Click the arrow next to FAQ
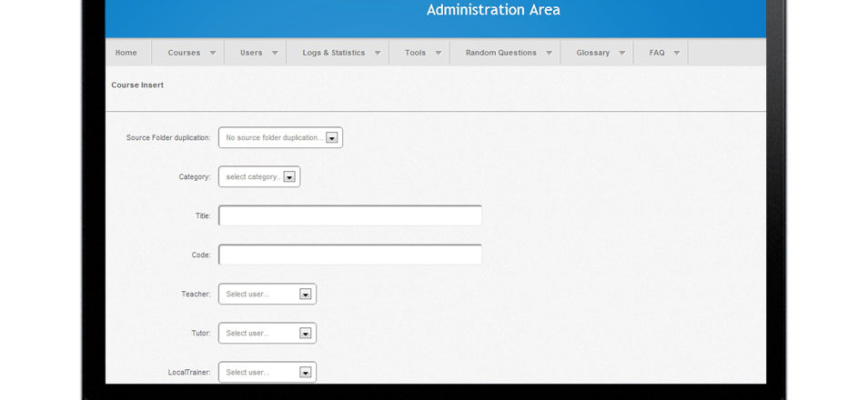The image size is (868, 400). (676, 53)
